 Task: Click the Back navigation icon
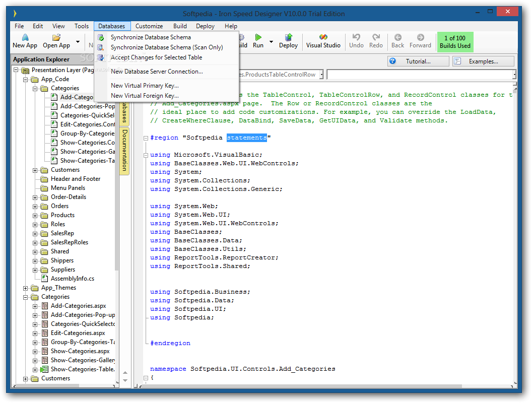pos(397,37)
